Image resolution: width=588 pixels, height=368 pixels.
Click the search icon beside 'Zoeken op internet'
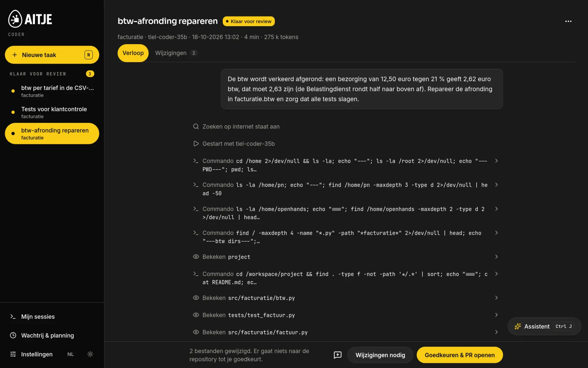coord(196,127)
